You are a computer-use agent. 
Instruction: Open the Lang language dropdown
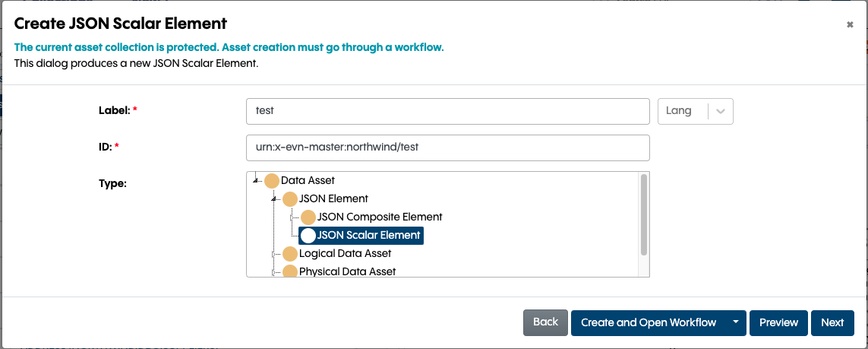(721, 111)
